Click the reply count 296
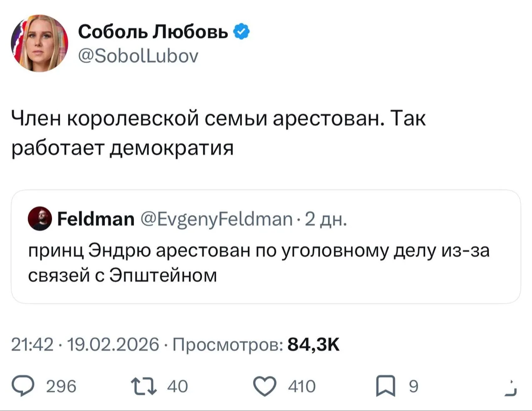This screenshot has height=411, width=532. point(61,386)
